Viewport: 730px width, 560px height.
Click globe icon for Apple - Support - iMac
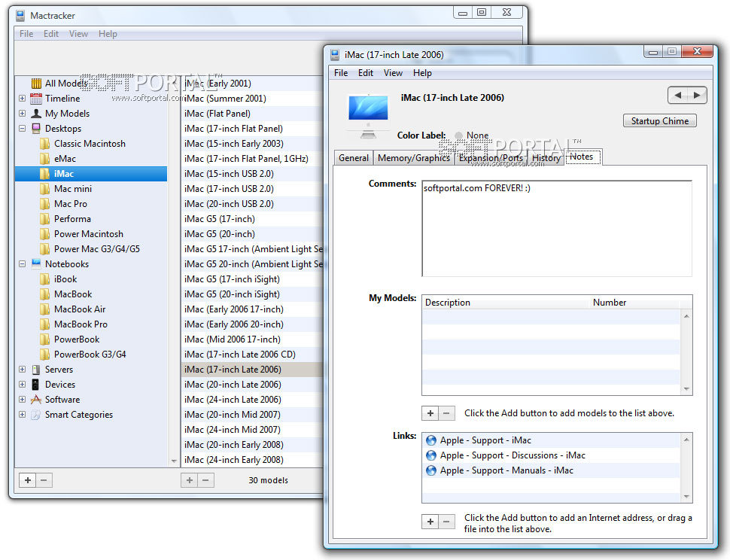431,440
